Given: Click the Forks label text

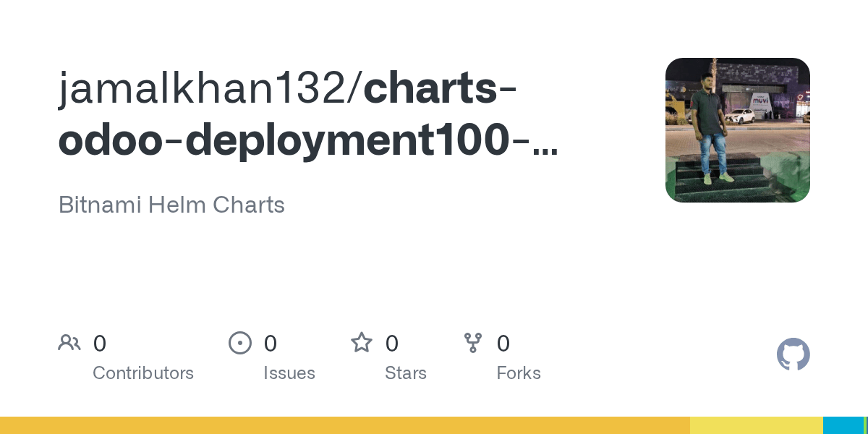Looking at the screenshot, I should pyautogui.click(x=519, y=373).
